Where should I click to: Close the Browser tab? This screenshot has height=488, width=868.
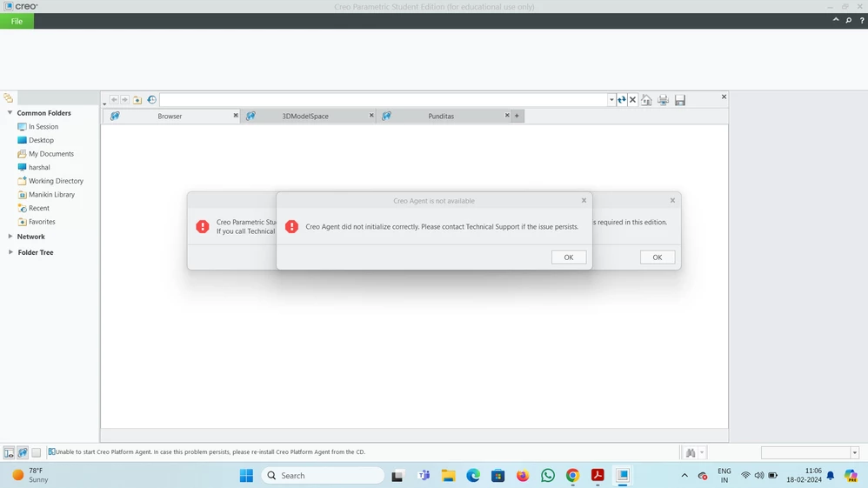coord(236,115)
